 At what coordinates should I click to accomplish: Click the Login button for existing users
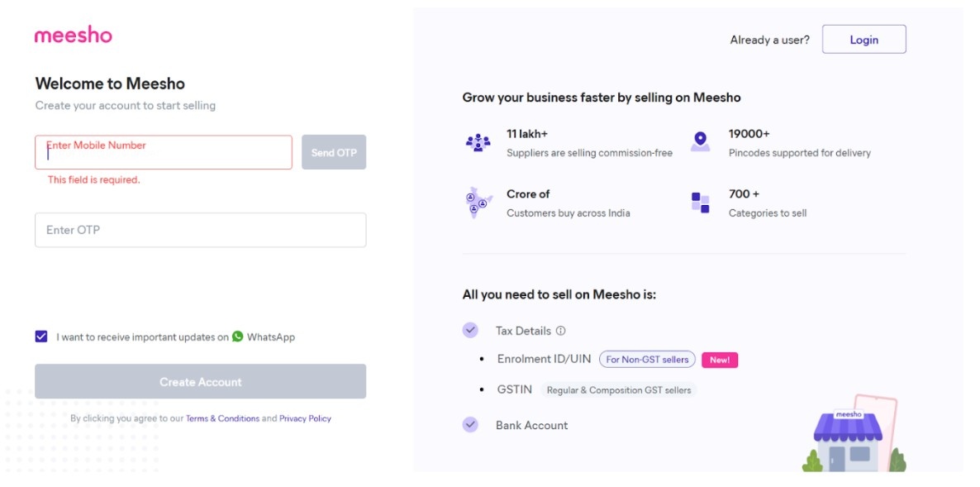863,39
